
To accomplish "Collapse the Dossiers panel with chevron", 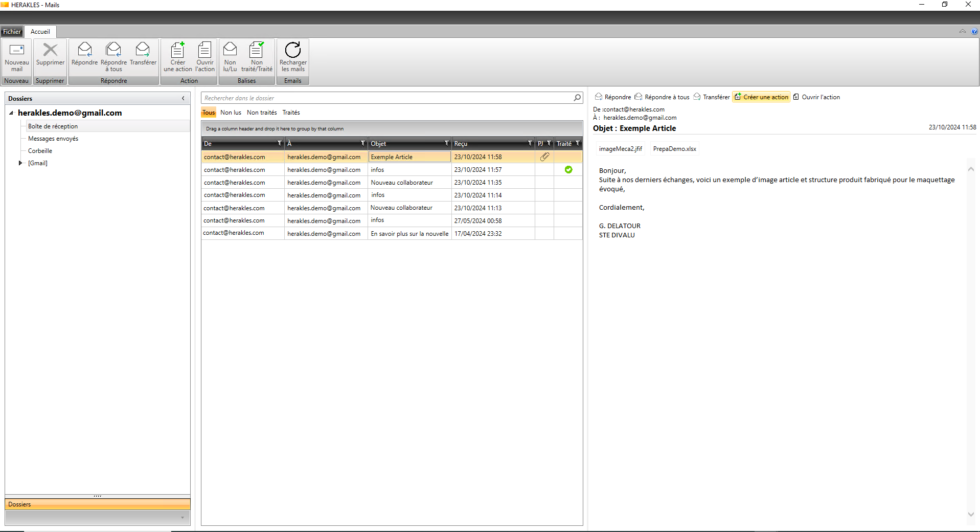I will coord(183,98).
